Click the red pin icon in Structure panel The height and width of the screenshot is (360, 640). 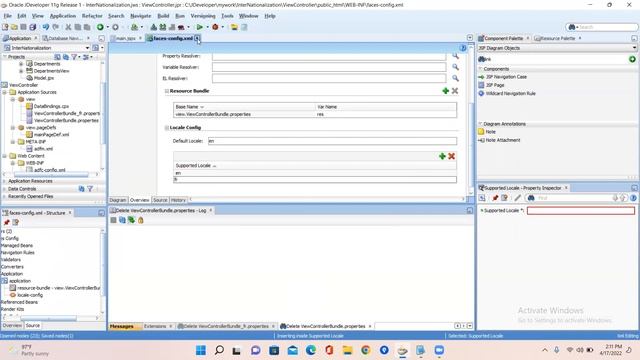coord(7,222)
